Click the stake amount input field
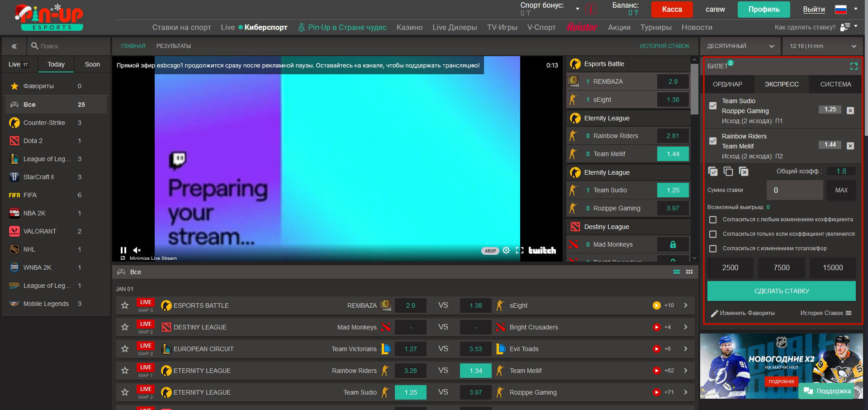 point(795,190)
